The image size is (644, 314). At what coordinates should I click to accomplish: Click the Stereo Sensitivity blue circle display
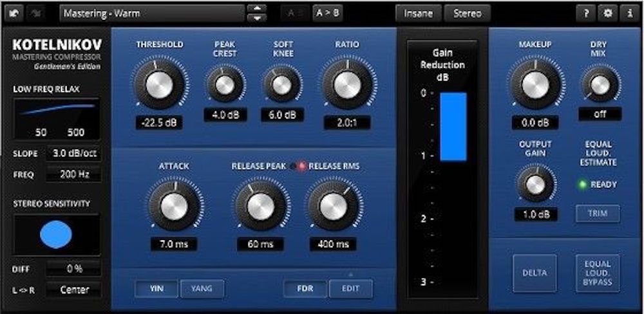point(56,235)
